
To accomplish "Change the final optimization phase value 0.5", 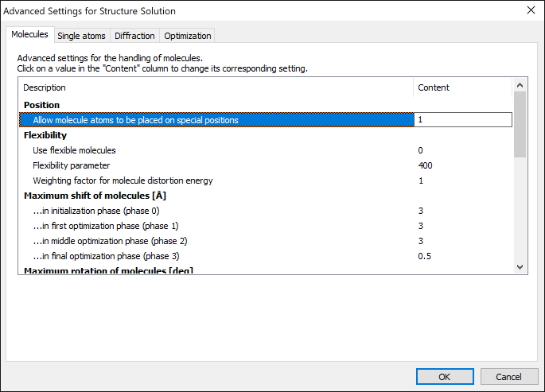I will pyautogui.click(x=425, y=256).
